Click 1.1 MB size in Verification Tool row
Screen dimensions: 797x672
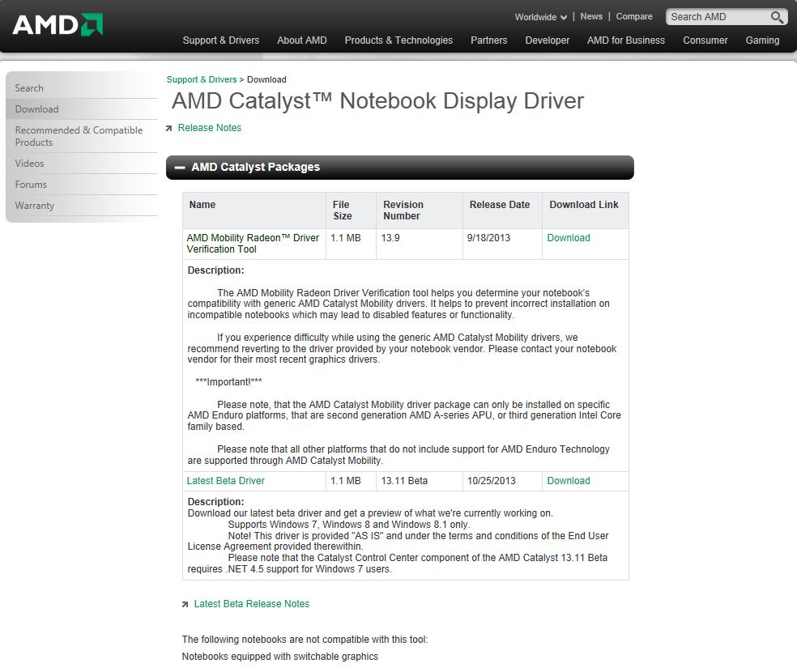click(346, 238)
